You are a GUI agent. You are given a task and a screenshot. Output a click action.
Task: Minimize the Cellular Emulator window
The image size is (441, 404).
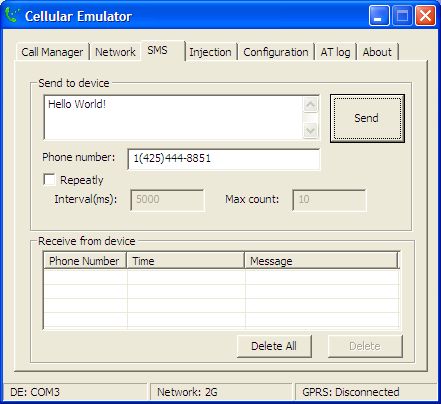[379, 16]
